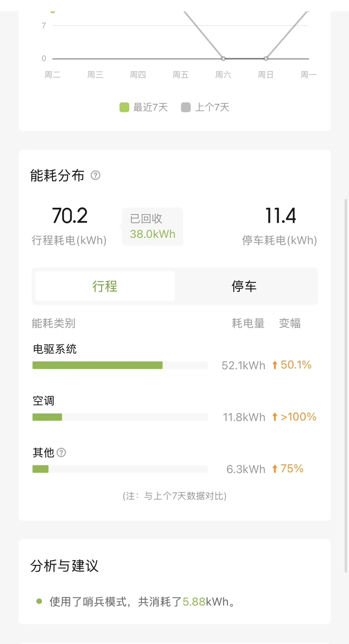Click the vertical scrollbar on right edge

pos(346,386)
